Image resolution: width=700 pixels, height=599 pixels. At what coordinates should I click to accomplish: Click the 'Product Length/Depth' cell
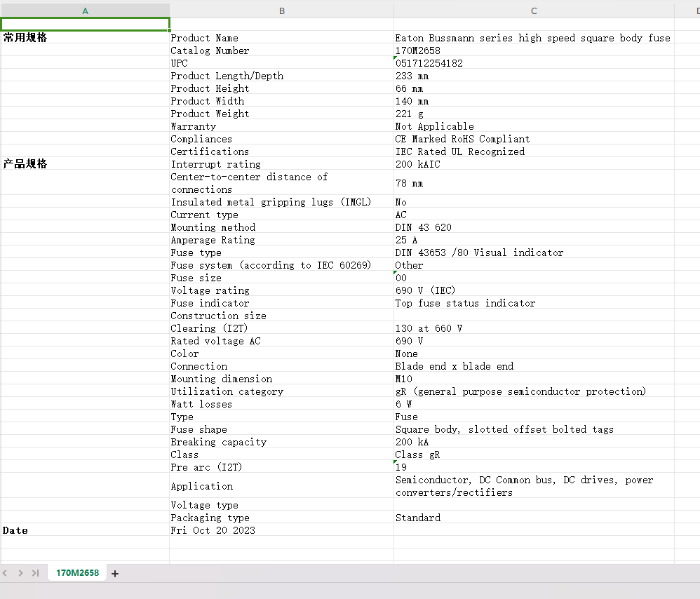coord(282,76)
